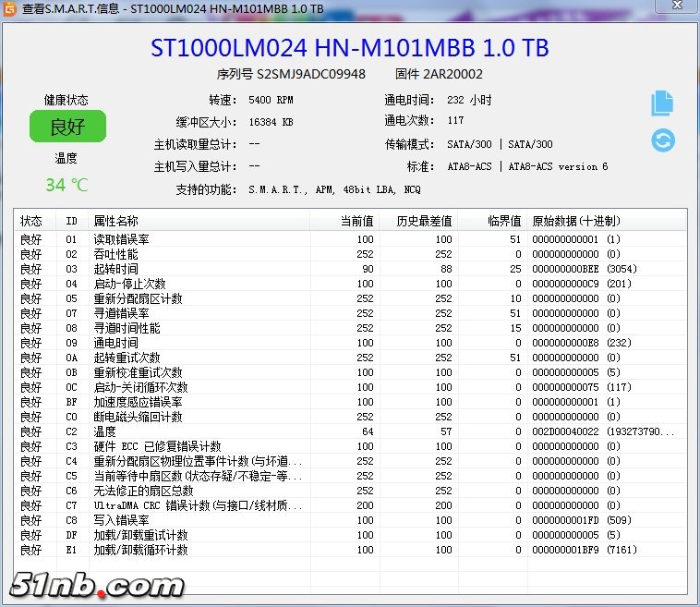
Task: Click the 临界值 column header
Action: pos(504,221)
